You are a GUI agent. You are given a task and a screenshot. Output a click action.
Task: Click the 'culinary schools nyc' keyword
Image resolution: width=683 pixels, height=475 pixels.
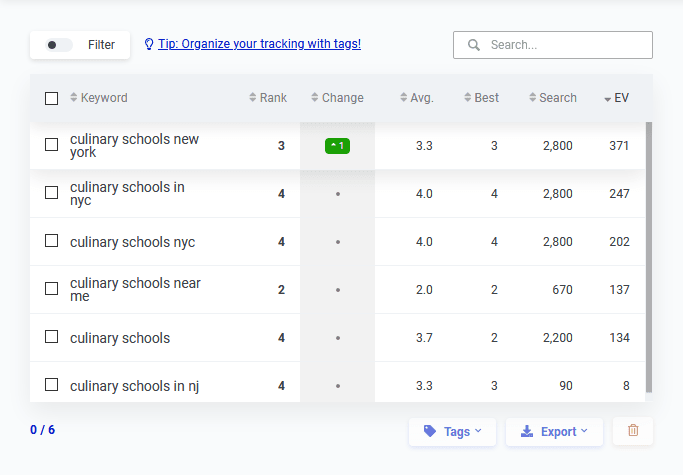132,242
